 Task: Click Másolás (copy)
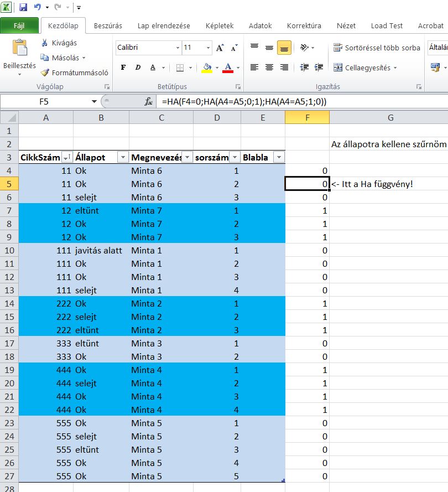(60, 58)
